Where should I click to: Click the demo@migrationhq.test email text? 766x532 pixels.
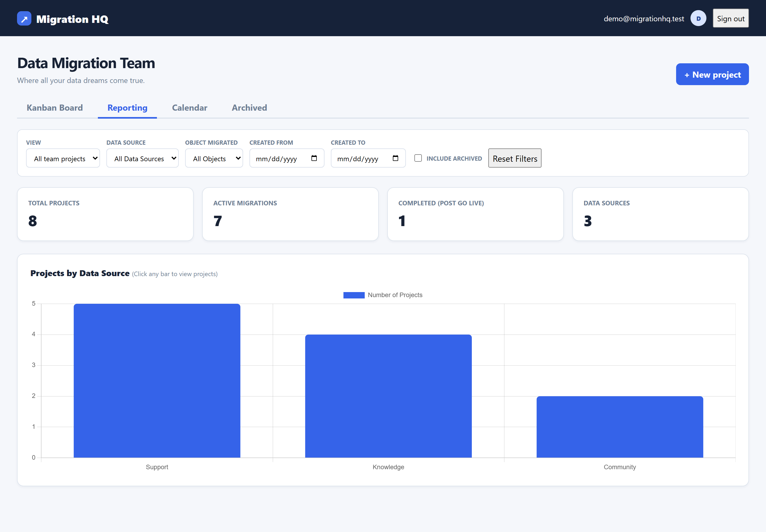click(644, 19)
